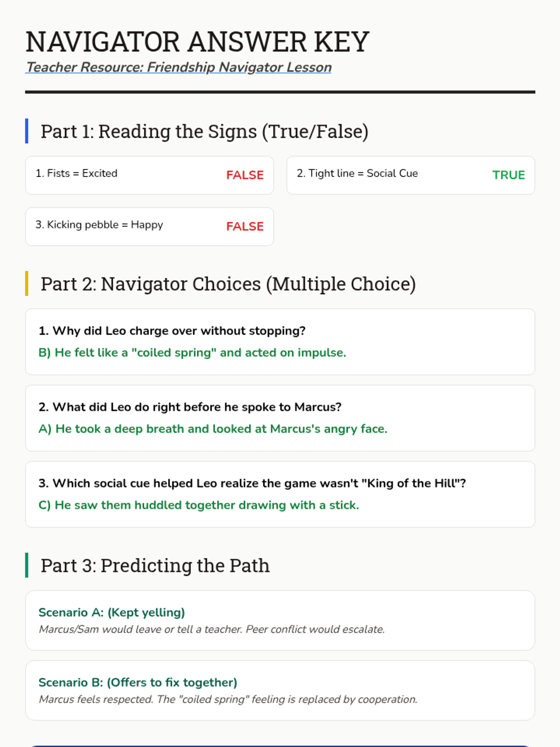Select the Part 1: Reading the Signs heading

point(204,131)
